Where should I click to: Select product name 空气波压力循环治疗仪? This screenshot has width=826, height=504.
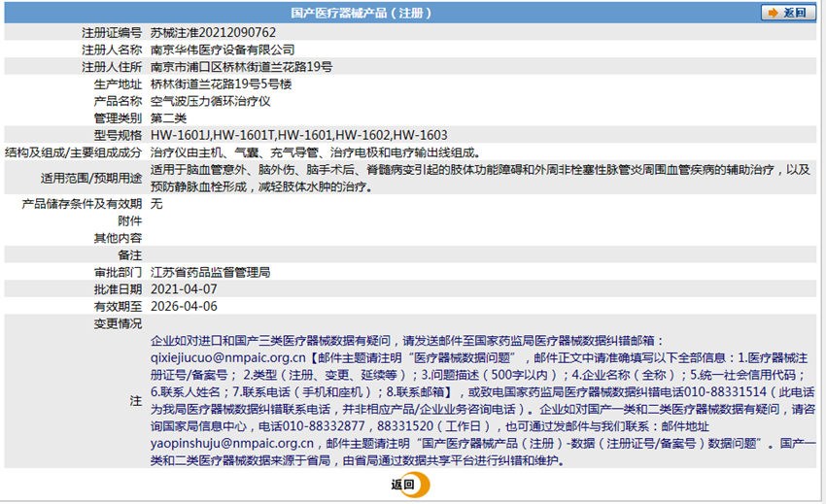pyautogui.click(x=210, y=101)
